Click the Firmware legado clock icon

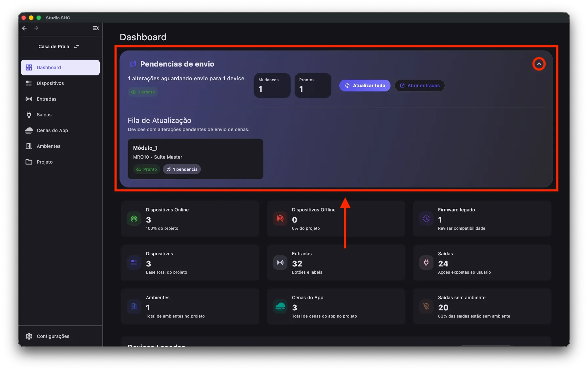click(426, 219)
